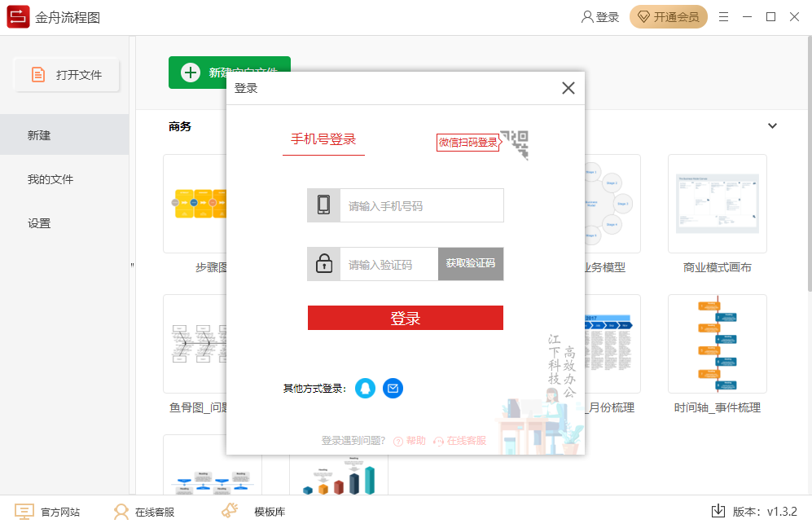Open the 步骤图 template thumbnail
The image size is (812, 528).
pyautogui.click(x=195, y=204)
